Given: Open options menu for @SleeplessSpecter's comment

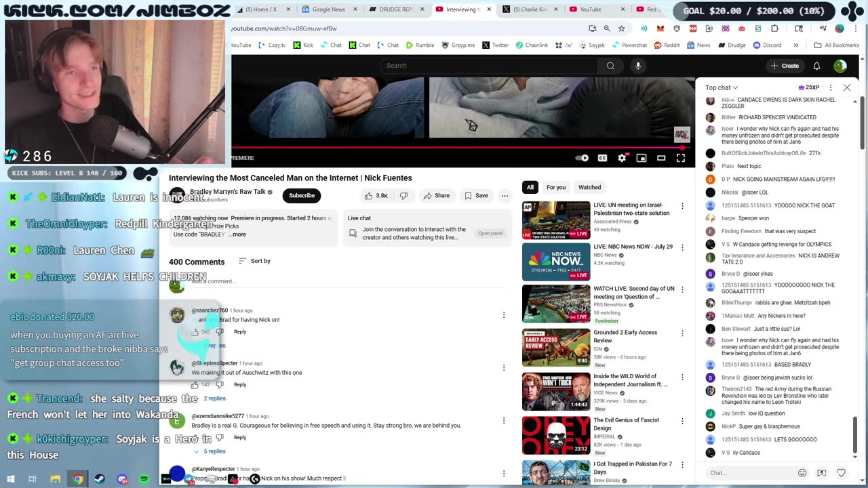Looking at the screenshot, I should click(503, 367).
